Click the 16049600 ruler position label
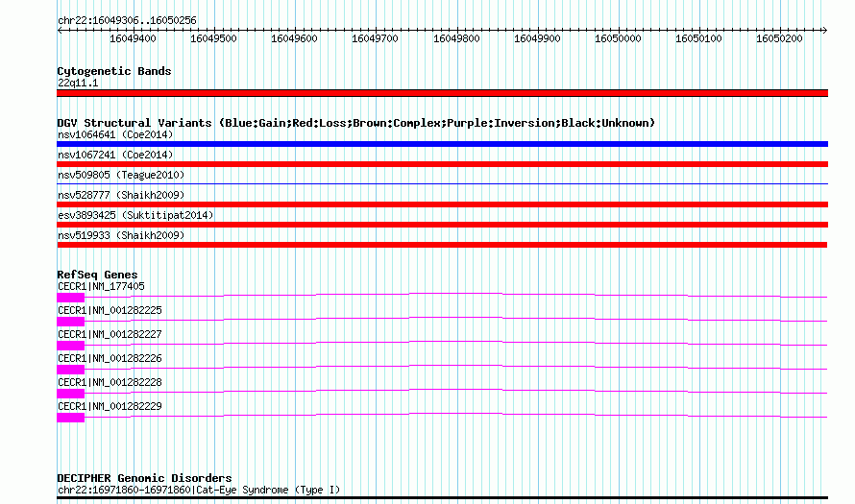This screenshot has height=504, width=855. point(294,38)
